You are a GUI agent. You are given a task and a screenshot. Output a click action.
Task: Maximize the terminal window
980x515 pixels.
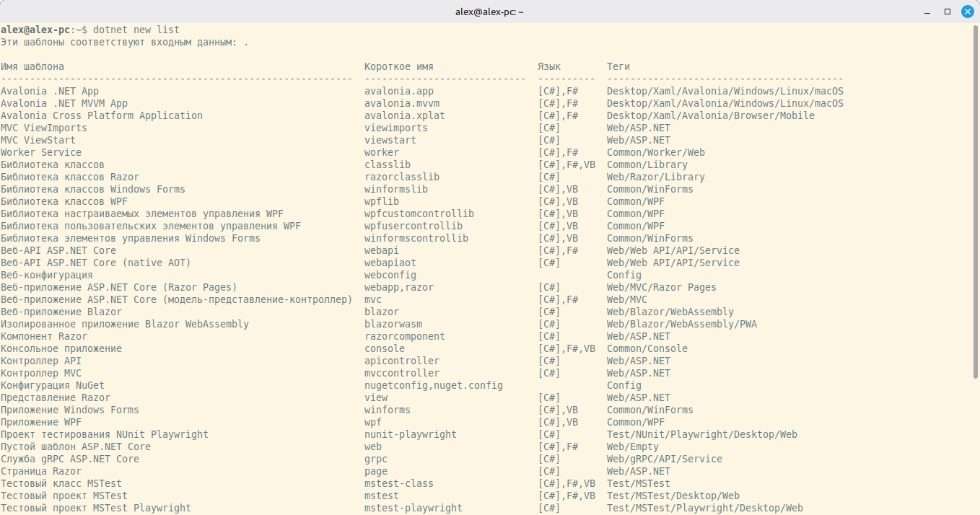(948, 12)
